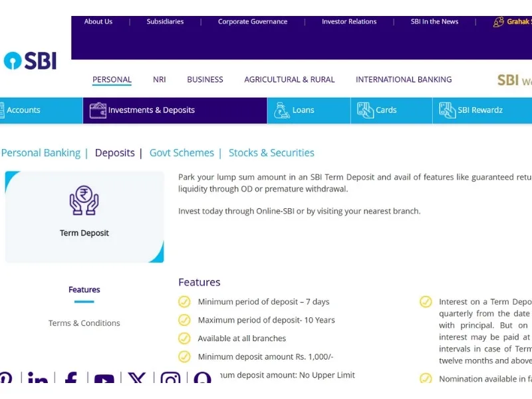Screen dimensions: 532x399
Task: Open SBI Instagram icon
Action: click(170, 378)
